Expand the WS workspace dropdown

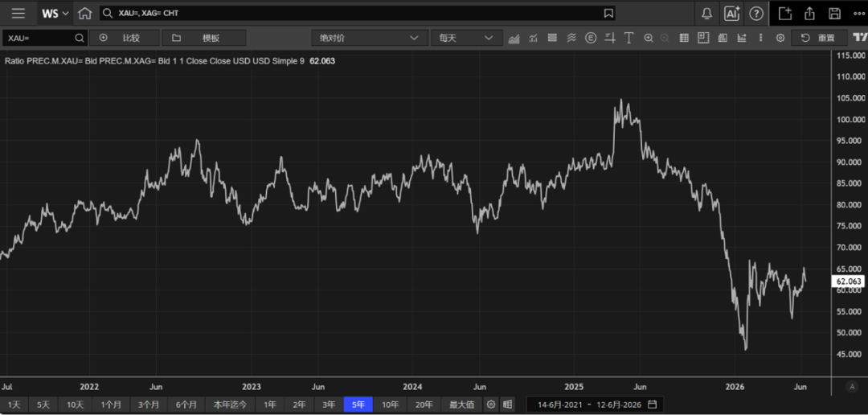pos(56,14)
